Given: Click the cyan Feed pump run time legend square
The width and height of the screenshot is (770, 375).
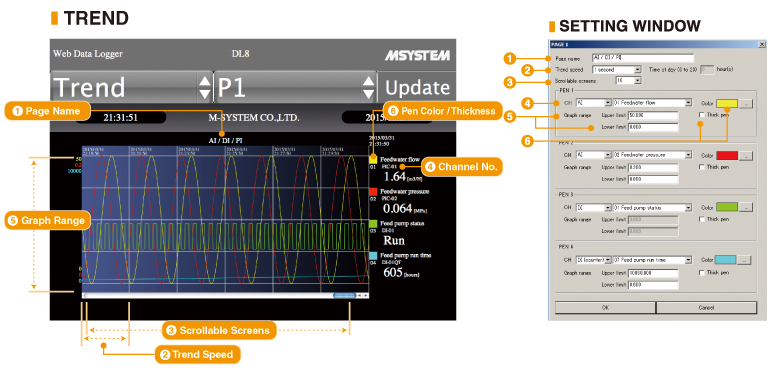Looking at the screenshot, I should coord(373,256).
